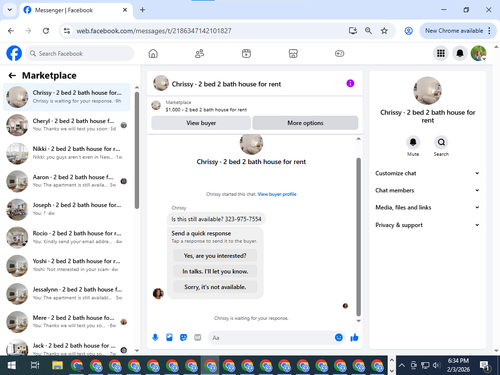This screenshot has width=500, height=375.
Task: Open the Gaming navigation icon
Action: 339,53
